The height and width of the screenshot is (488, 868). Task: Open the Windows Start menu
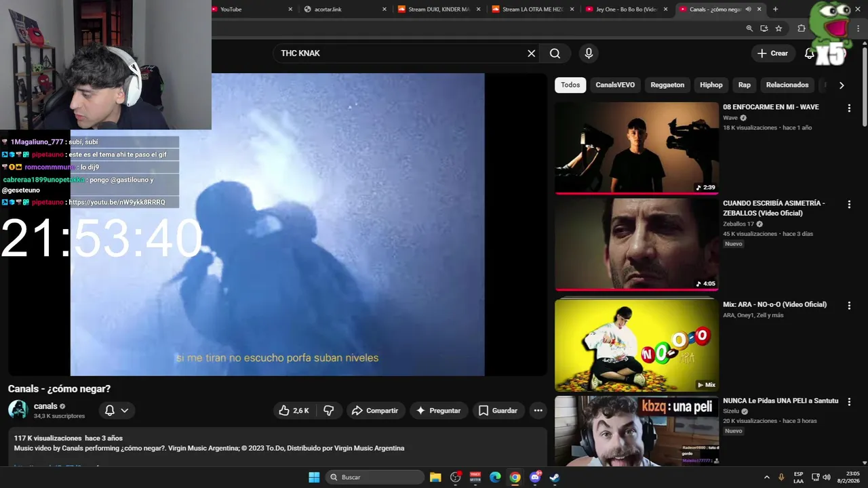[x=314, y=477]
